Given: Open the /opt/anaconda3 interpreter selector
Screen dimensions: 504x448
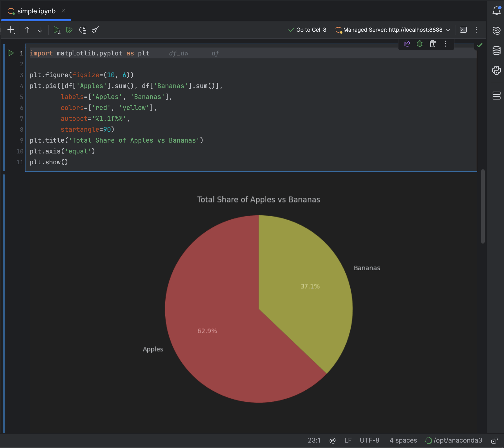Looking at the screenshot, I should [454, 440].
